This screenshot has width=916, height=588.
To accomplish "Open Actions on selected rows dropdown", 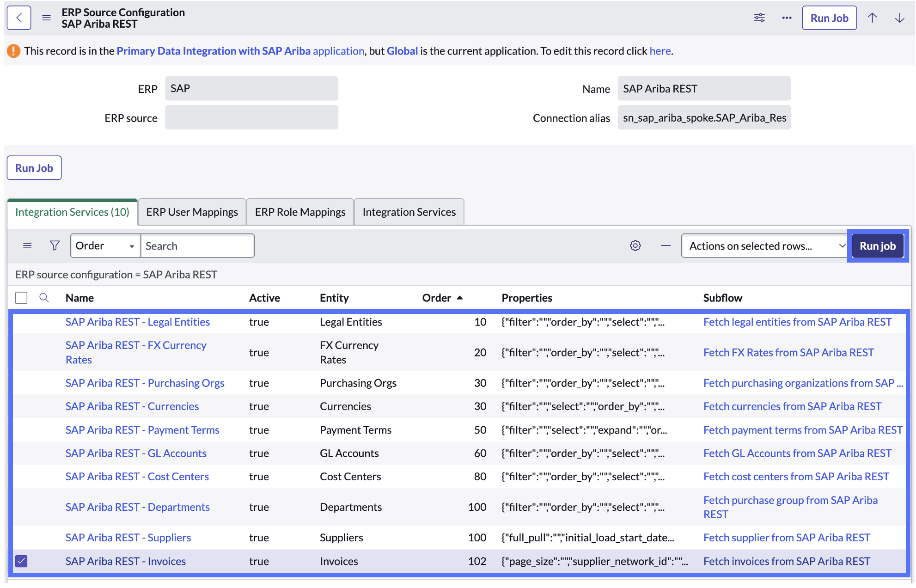I will coord(764,246).
